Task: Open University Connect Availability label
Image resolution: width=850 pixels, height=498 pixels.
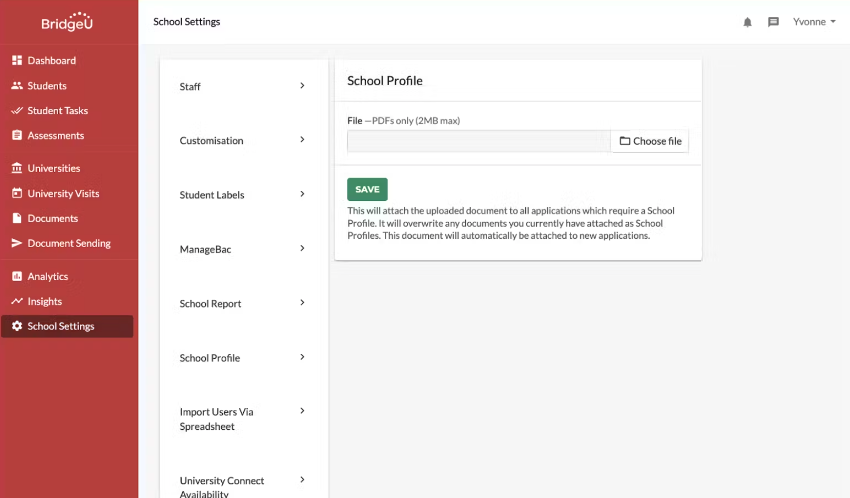Action: (x=222, y=486)
